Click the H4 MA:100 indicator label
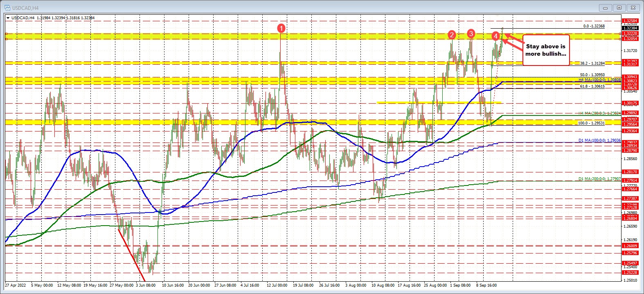The height and width of the screenshot is (294, 644). [x=599, y=80]
